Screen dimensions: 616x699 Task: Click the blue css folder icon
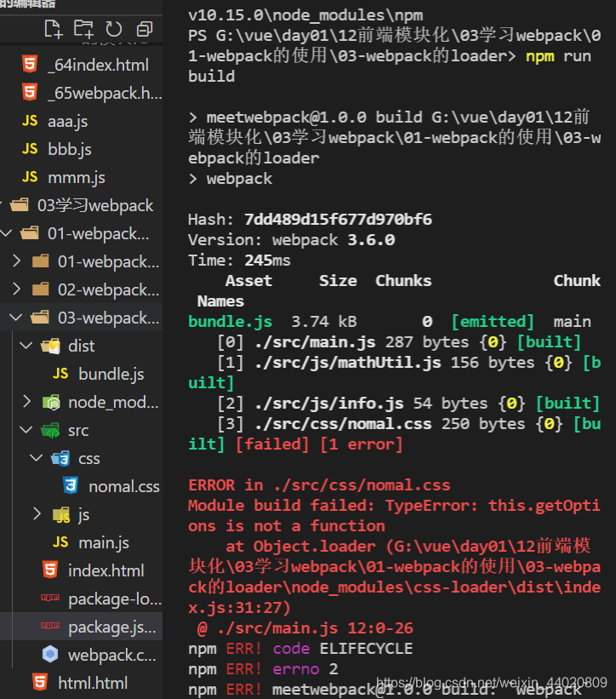pyautogui.click(x=60, y=458)
